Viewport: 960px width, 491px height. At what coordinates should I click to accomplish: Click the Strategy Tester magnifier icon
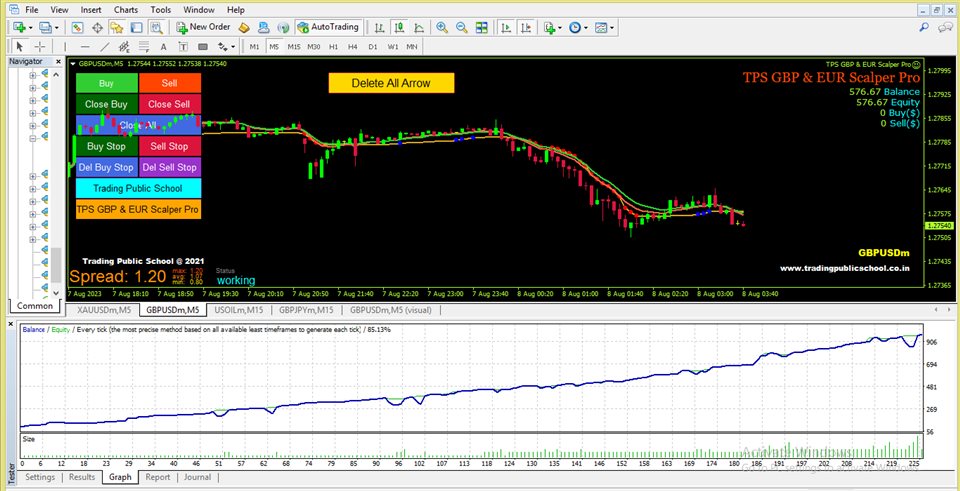click(x=156, y=27)
